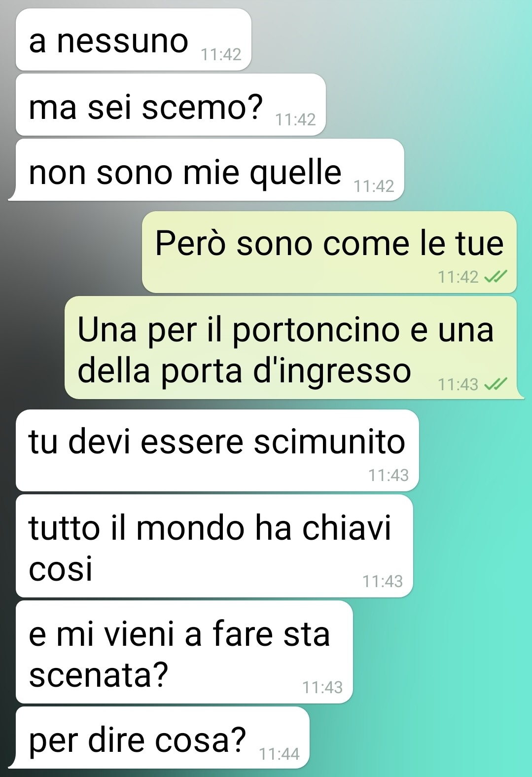Click the word 'portoncino' in green bubble
532x777 pixels.
tap(316, 331)
